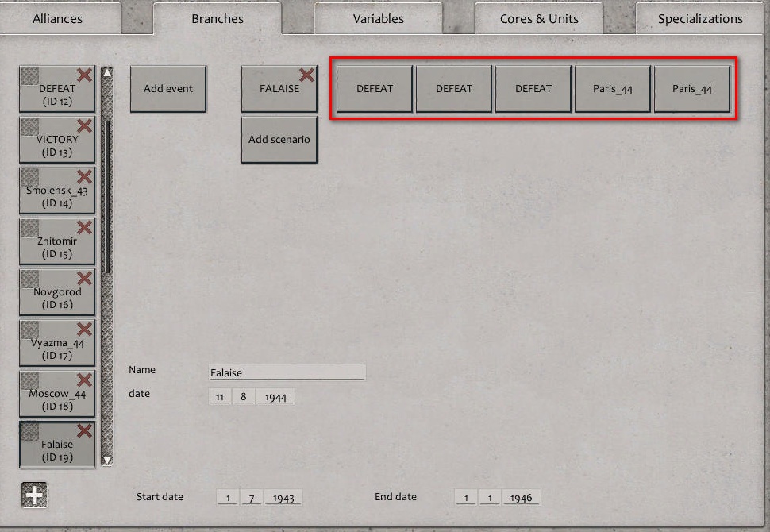Click the up arrow on the event scrollbar

pos(106,71)
